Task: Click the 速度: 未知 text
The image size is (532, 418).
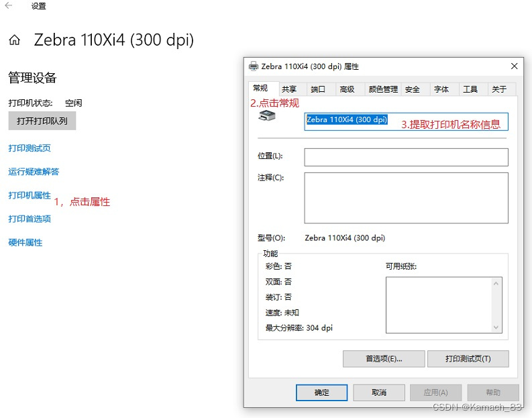Action: (282, 313)
